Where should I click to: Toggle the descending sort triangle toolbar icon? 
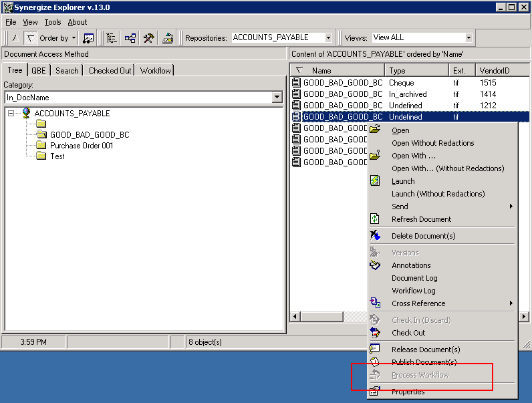click(31, 38)
